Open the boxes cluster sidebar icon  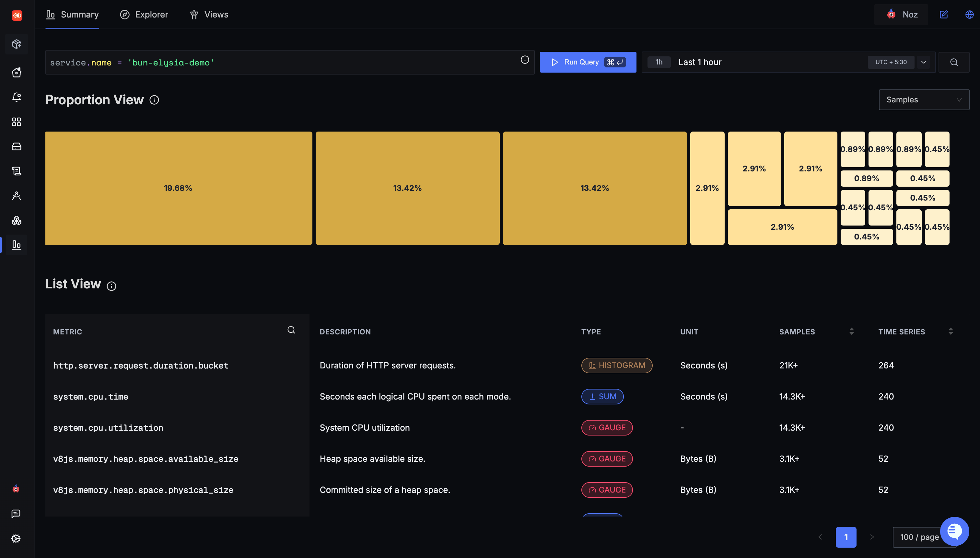click(x=17, y=220)
